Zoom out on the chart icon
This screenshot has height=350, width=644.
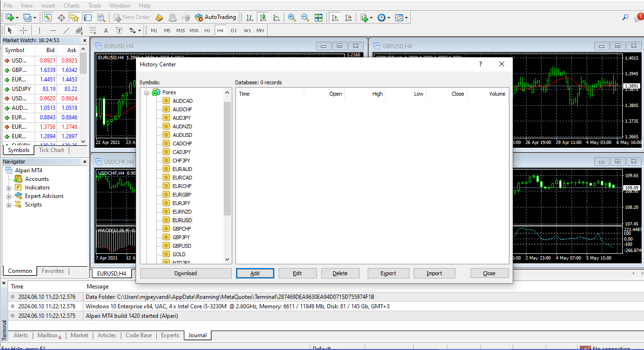(305, 17)
